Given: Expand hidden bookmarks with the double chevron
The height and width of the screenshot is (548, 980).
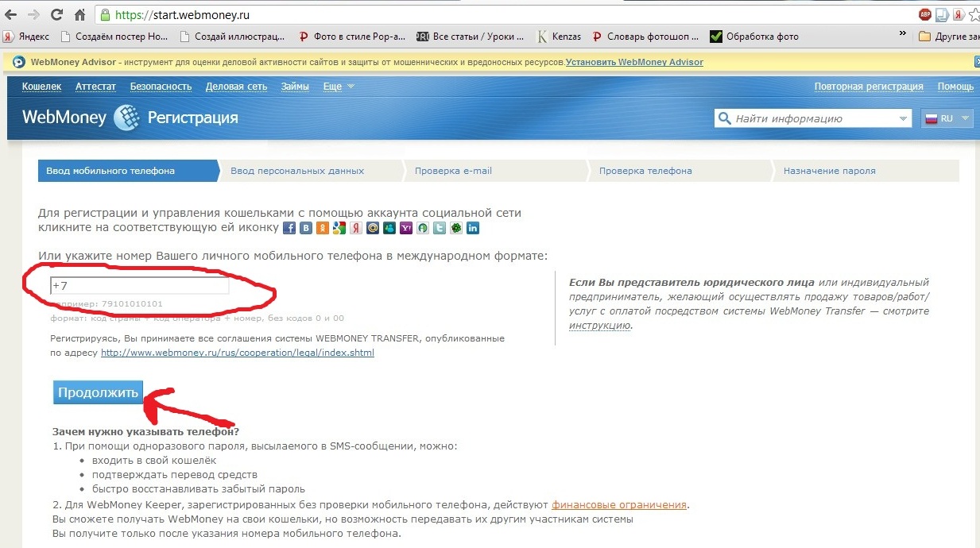Looking at the screenshot, I should coord(903,34).
